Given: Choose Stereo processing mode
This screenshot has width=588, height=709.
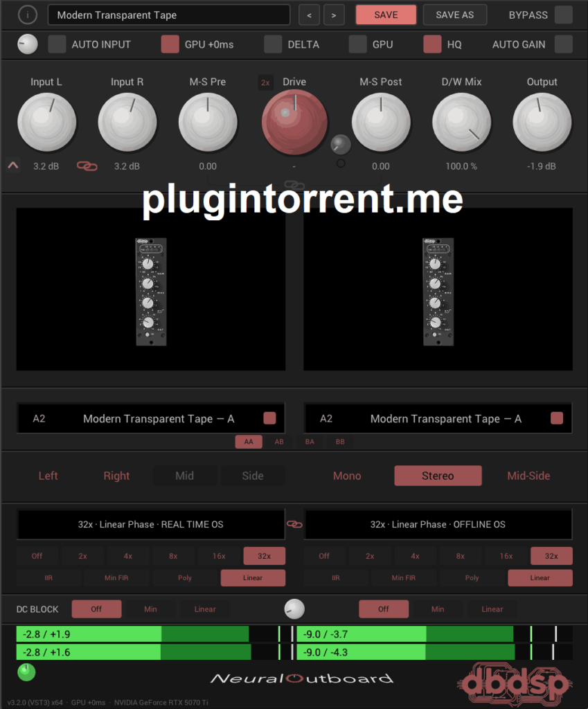Looking at the screenshot, I should pos(438,476).
